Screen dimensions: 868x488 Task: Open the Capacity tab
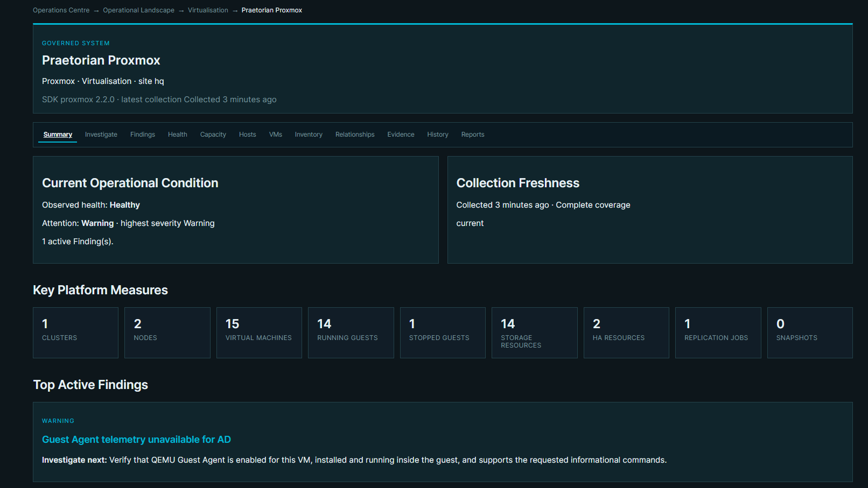[213, 135]
